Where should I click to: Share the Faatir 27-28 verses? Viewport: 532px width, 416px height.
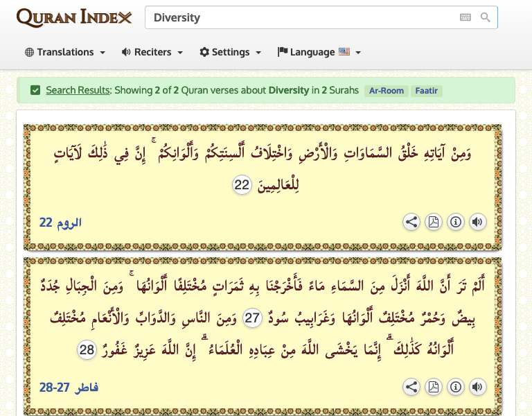(411, 387)
